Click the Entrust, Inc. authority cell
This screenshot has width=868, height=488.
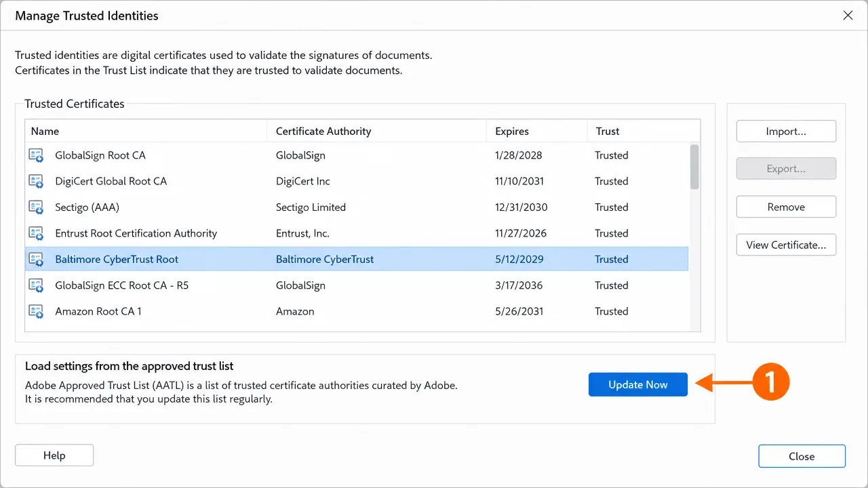[x=302, y=233]
